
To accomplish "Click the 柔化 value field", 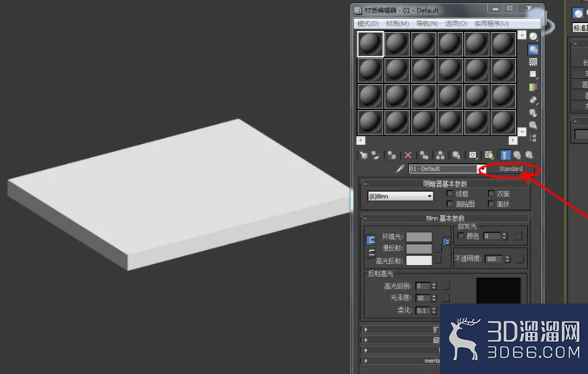I will (423, 311).
